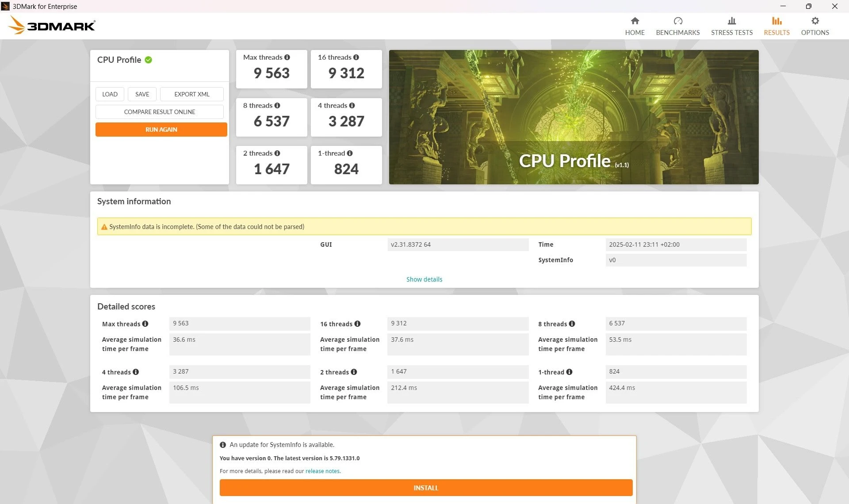Switch to the RESULTS tab label
Image resolution: width=849 pixels, height=504 pixels.
pyautogui.click(x=776, y=32)
